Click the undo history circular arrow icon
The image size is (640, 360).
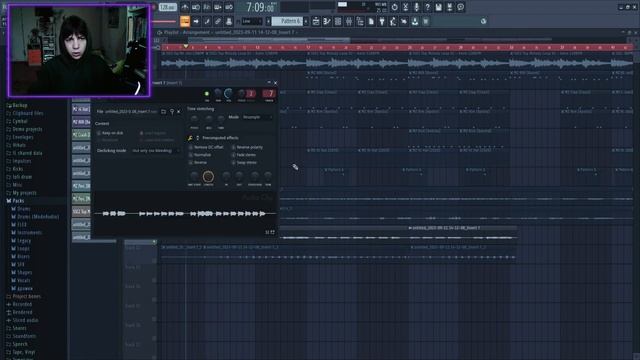(394, 7)
